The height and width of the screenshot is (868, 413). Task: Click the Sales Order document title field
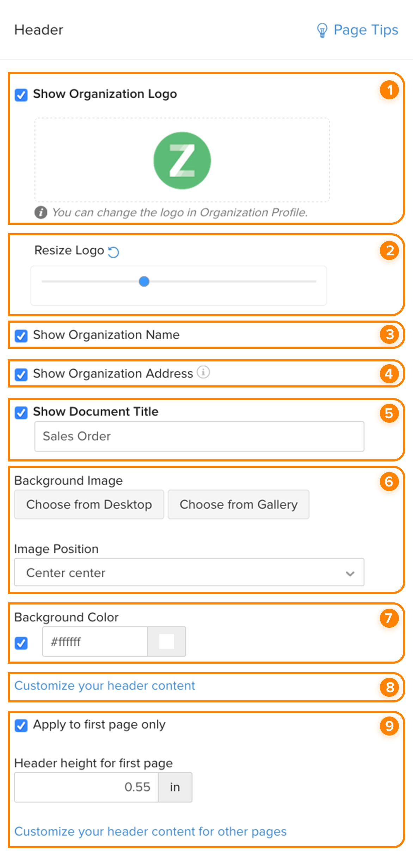pyautogui.click(x=199, y=436)
